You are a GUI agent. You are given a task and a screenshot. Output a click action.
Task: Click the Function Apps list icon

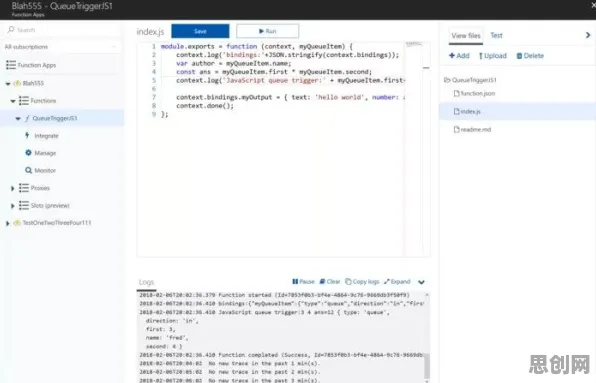click(11, 65)
